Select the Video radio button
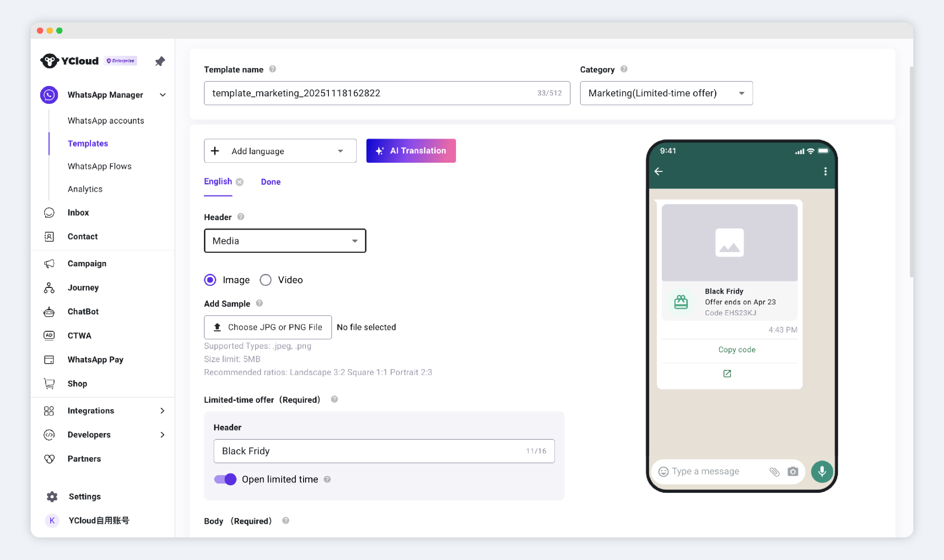The width and height of the screenshot is (944, 560). point(266,280)
